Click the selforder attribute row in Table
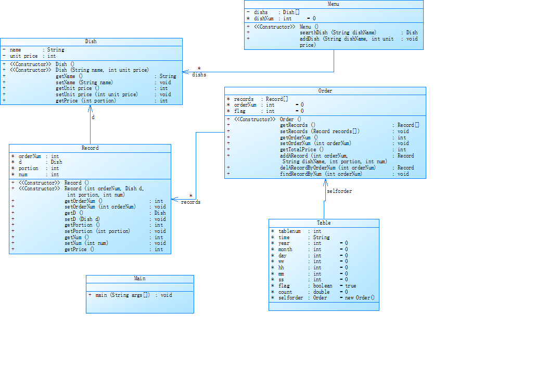 [323, 298]
